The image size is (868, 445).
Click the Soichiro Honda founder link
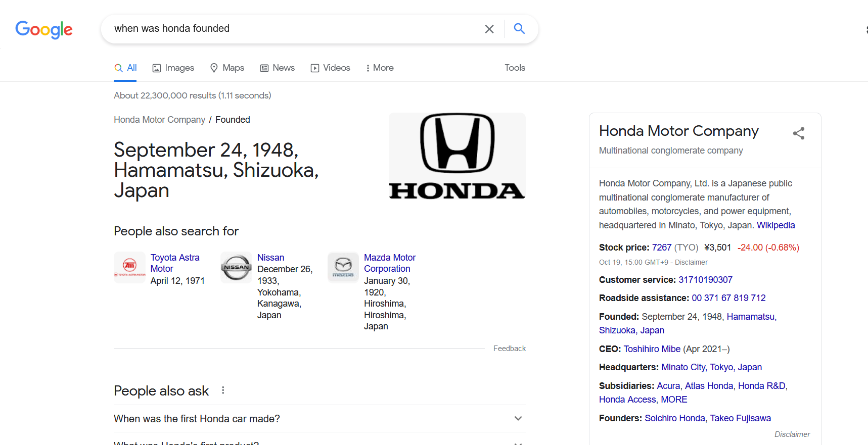pos(674,418)
